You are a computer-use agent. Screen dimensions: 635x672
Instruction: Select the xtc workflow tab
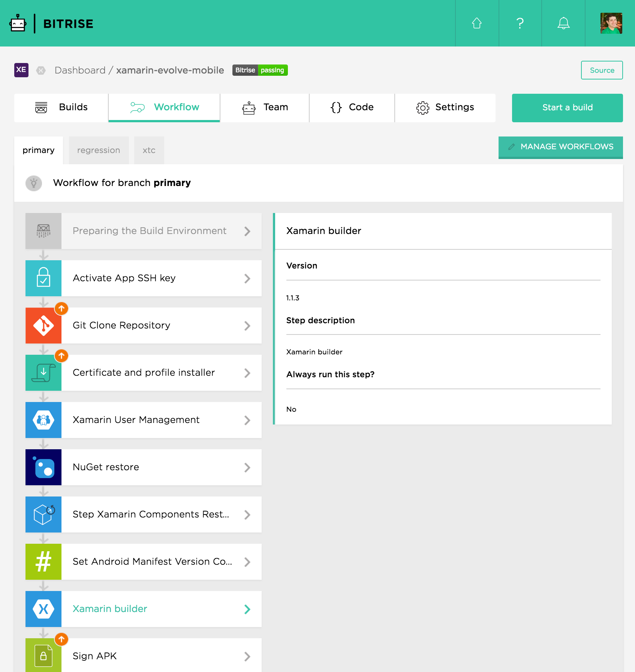coord(149,150)
